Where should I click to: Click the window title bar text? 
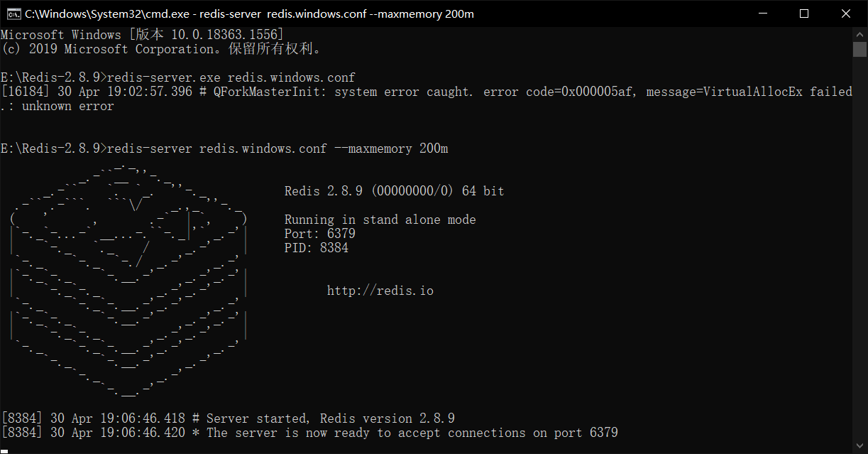click(x=249, y=13)
